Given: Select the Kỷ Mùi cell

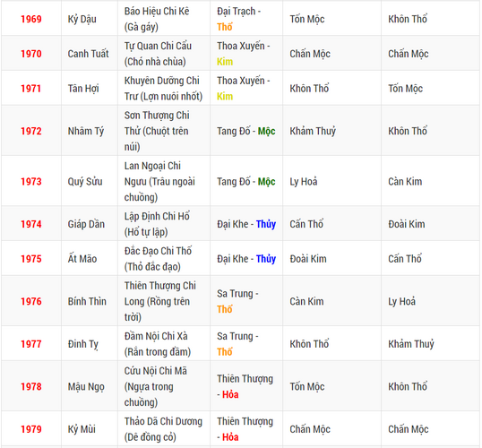Looking at the screenshot, I should (90, 429).
